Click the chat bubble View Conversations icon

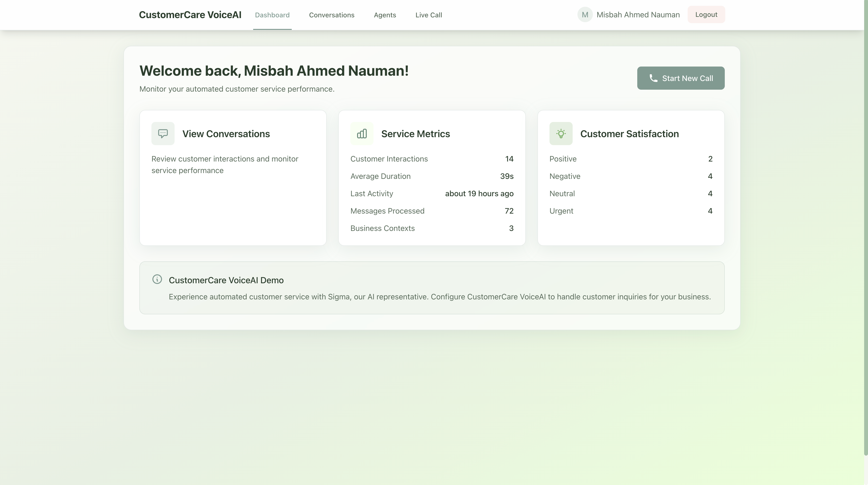(163, 134)
